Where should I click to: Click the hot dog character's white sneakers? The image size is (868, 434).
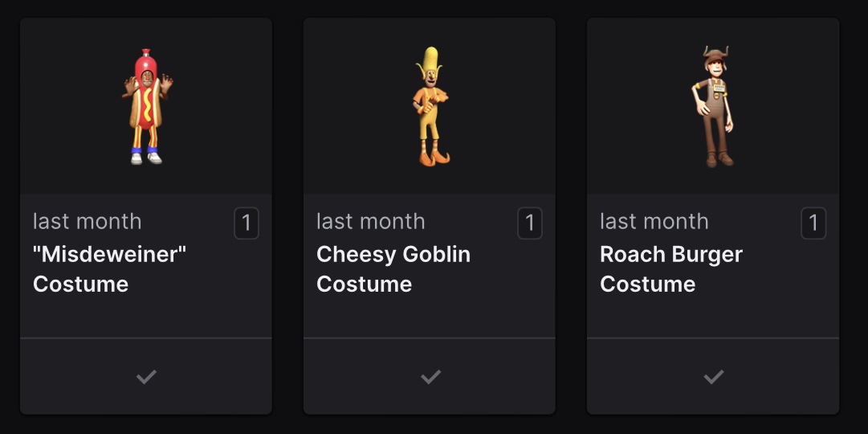146,158
